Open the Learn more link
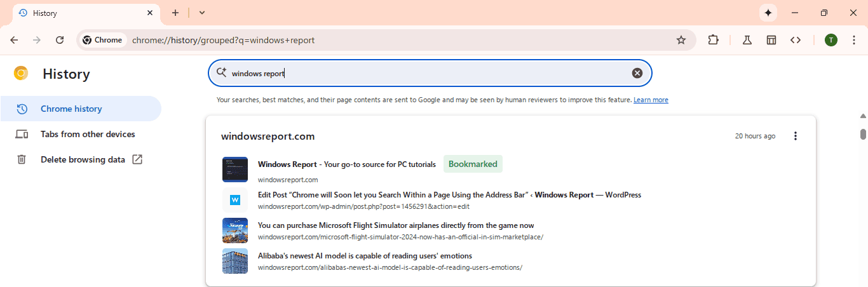Image resolution: width=868 pixels, height=287 pixels. (651, 100)
